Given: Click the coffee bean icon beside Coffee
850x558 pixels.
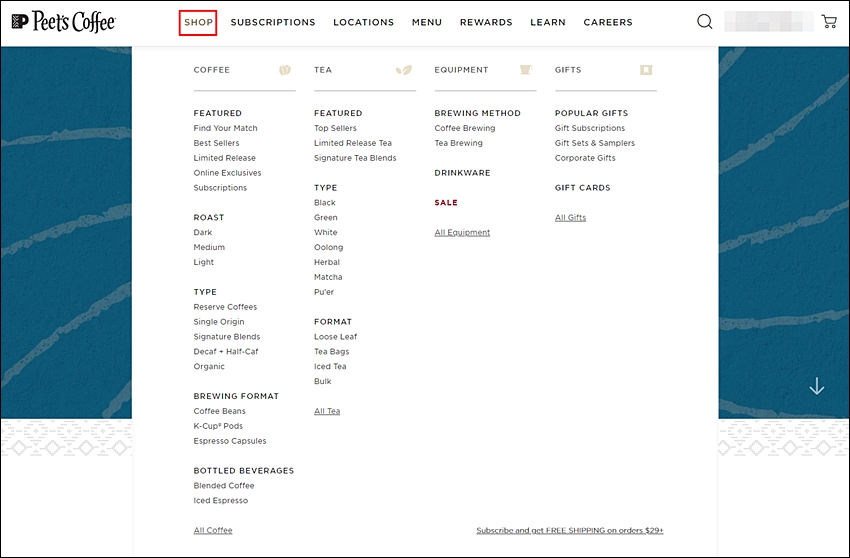Looking at the screenshot, I should coord(285,70).
